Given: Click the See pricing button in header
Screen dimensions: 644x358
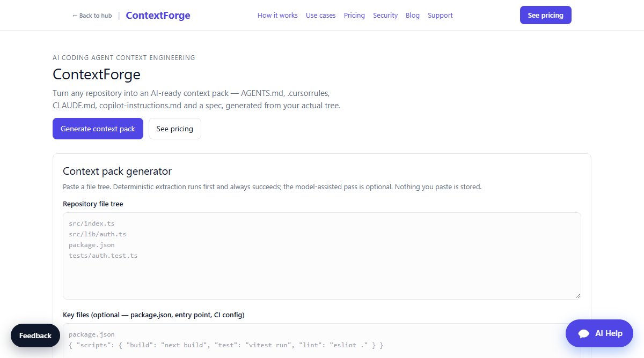Looking at the screenshot, I should point(545,15).
